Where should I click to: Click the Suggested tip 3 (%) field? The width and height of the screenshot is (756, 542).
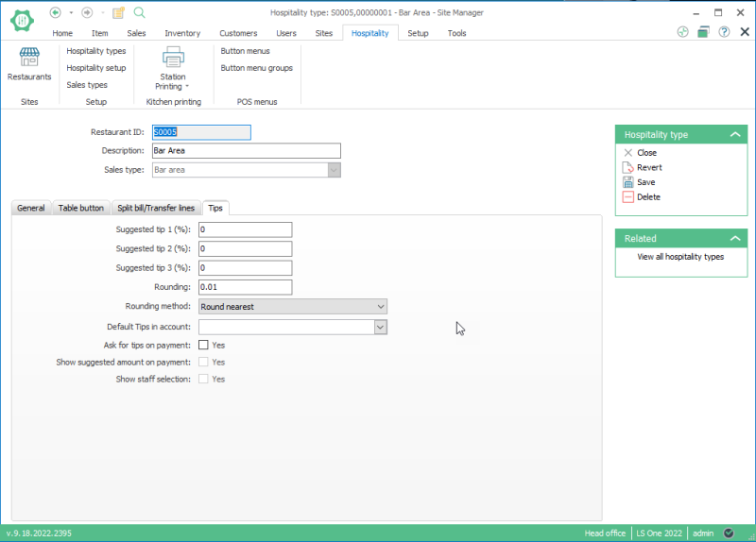click(245, 268)
